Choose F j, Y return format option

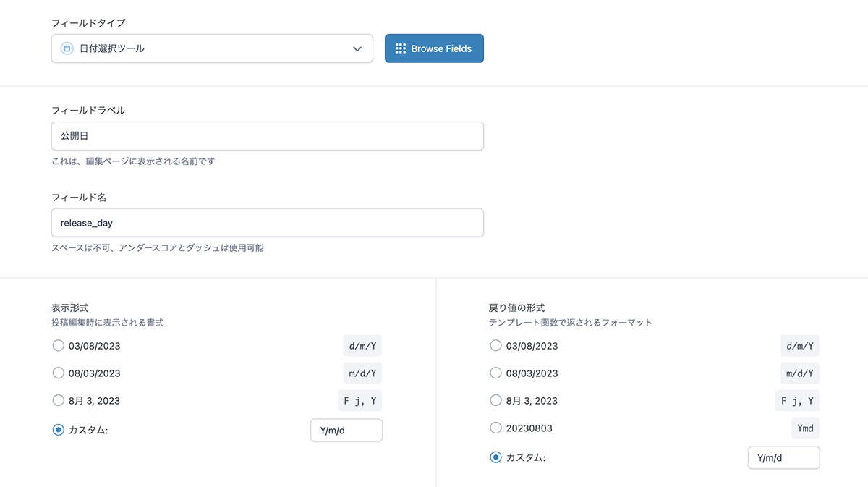coord(495,400)
